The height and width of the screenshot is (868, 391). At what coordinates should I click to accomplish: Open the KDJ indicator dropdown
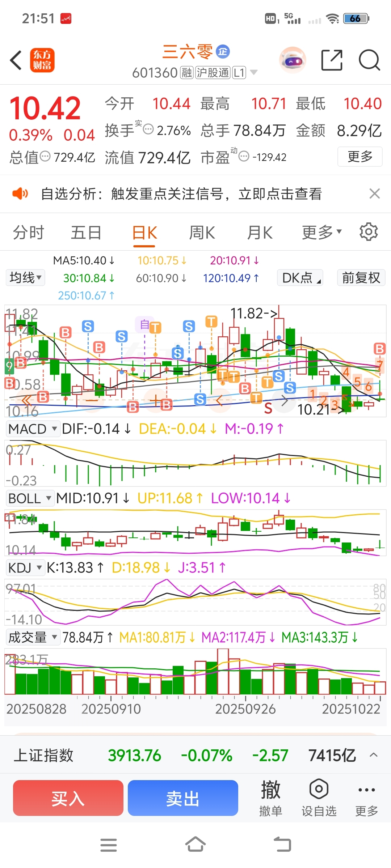pos(25,568)
